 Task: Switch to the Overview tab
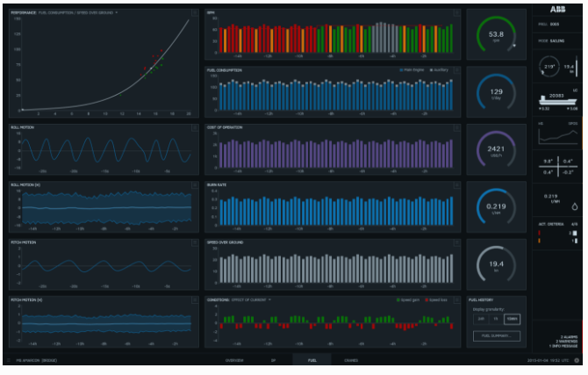tap(234, 360)
